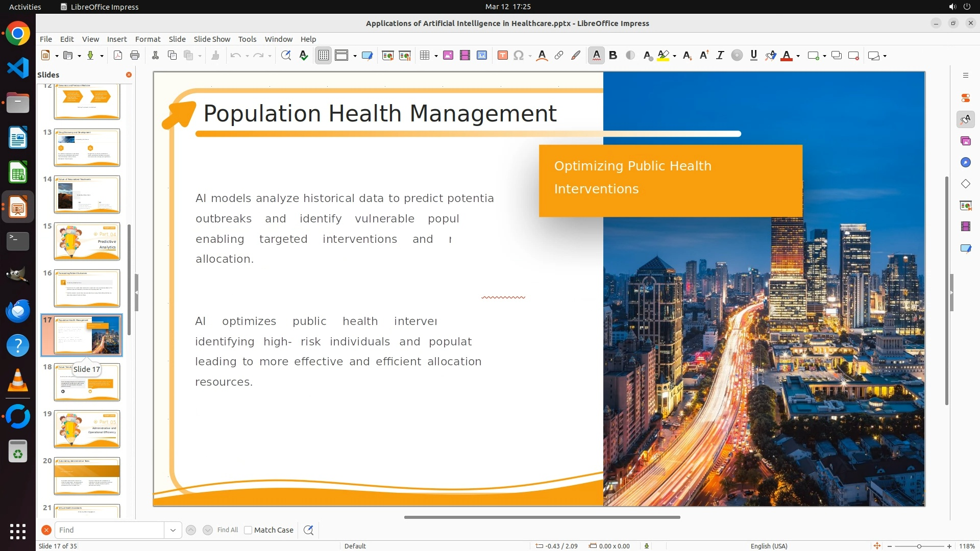This screenshot has height=551, width=980.
Task: Click the Find All button
Action: (x=228, y=530)
